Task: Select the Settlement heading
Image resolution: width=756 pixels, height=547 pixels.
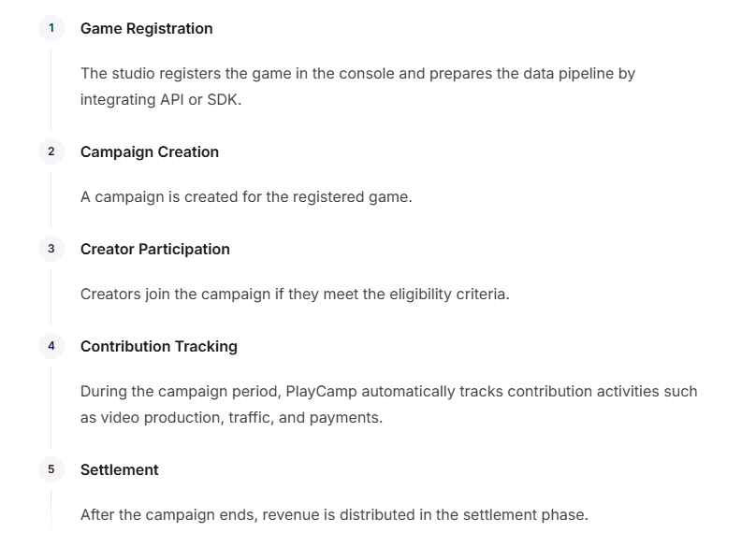Action: coord(120,470)
